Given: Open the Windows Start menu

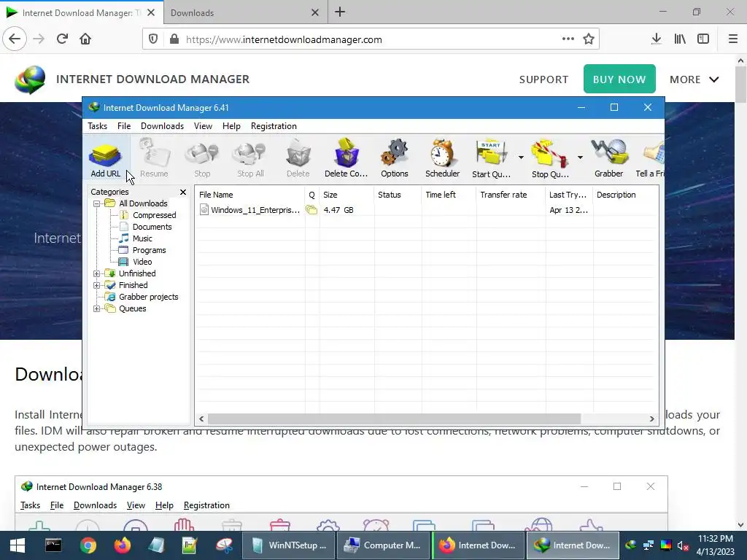Looking at the screenshot, I should click(18, 545).
